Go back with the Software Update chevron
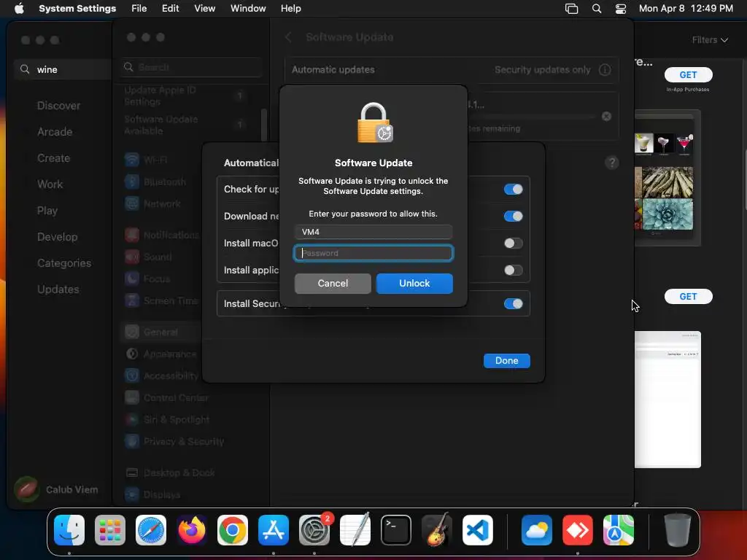The image size is (747, 560). [x=288, y=37]
